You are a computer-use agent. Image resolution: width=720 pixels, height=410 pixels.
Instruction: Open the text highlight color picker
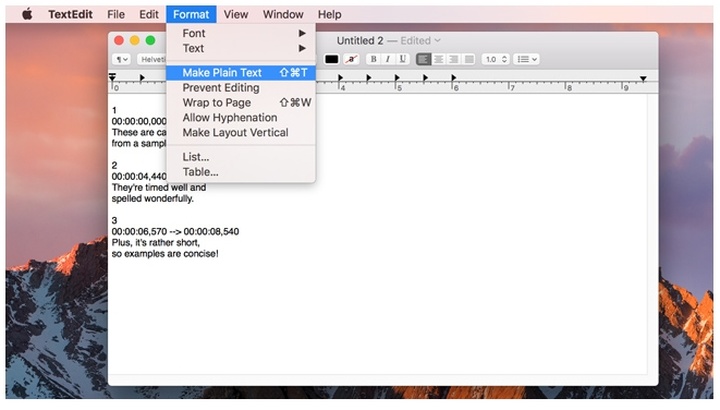tap(351, 59)
